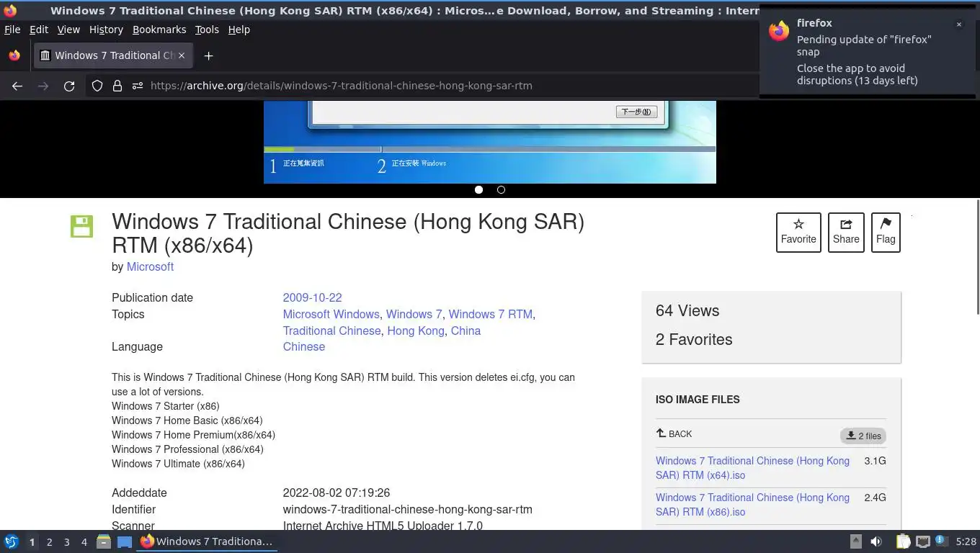The width and height of the screenshot is (980, 553).
Task: Select the first carousel dot
Action: (x=478, y=190)
